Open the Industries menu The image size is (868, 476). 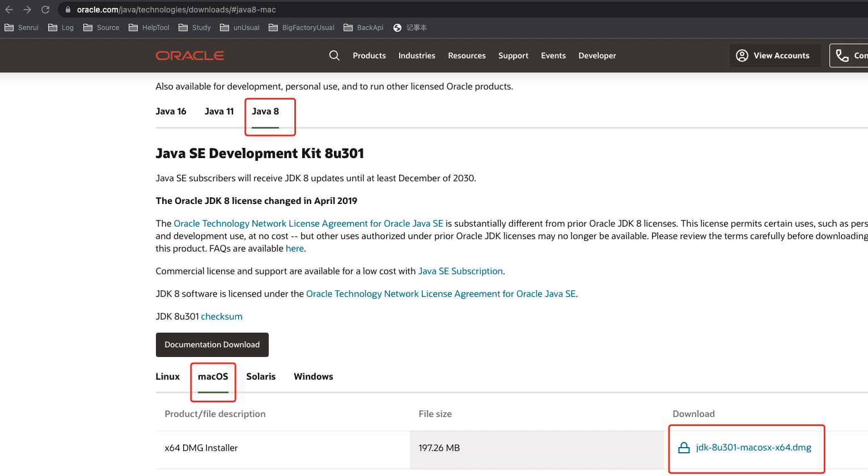point(417,56)
